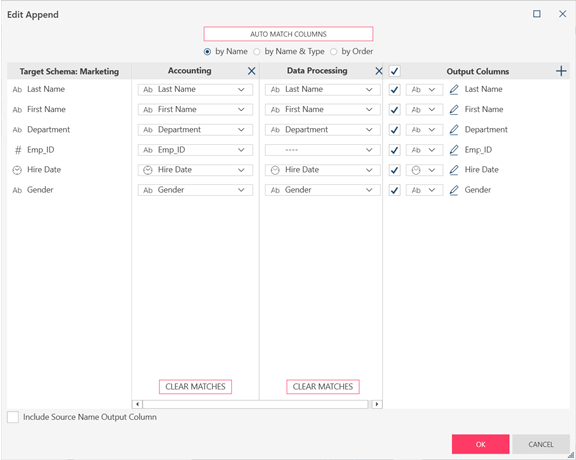Uncheck the First Name output column
Viewport: 576px width, 460px height.
click(x=395, y=109)
